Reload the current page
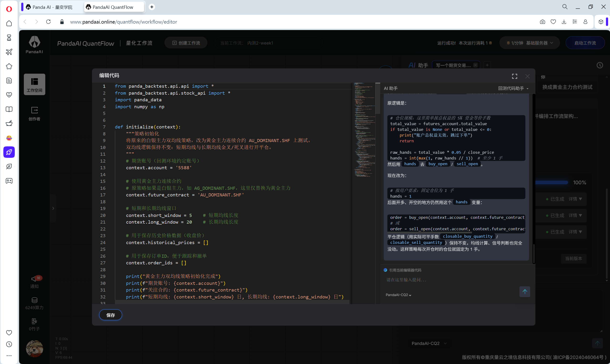610x364 pixels. click(48, 22)
